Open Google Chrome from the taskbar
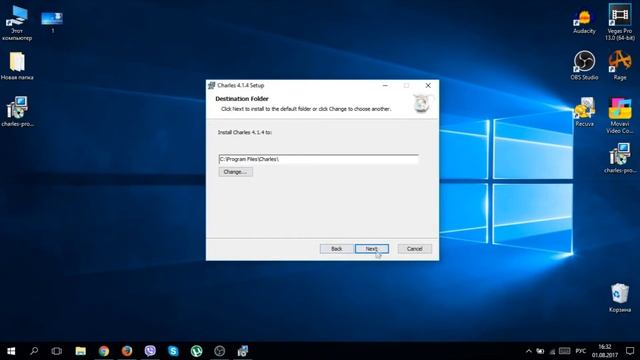Screen dimensions: 640x360 104,351
